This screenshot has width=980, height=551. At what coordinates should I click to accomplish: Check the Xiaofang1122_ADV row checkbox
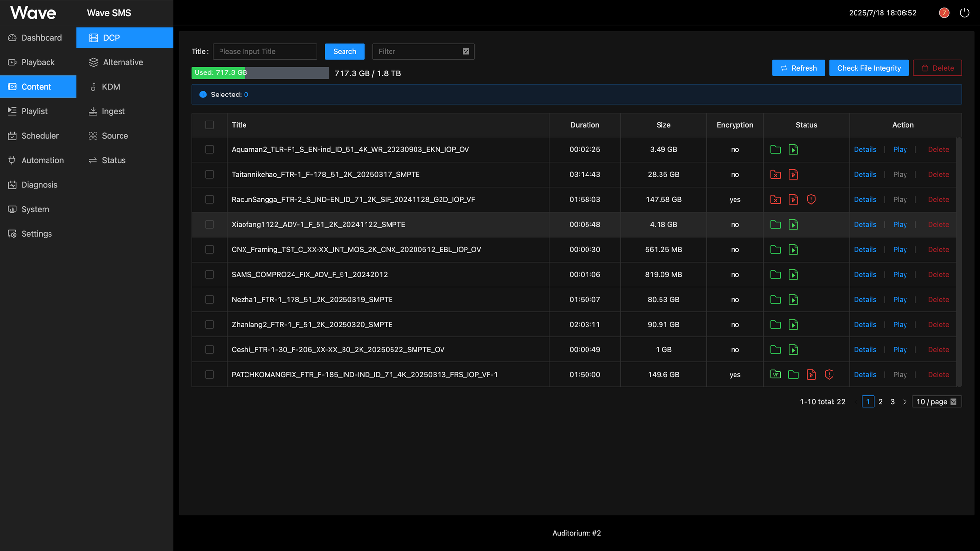209,224
